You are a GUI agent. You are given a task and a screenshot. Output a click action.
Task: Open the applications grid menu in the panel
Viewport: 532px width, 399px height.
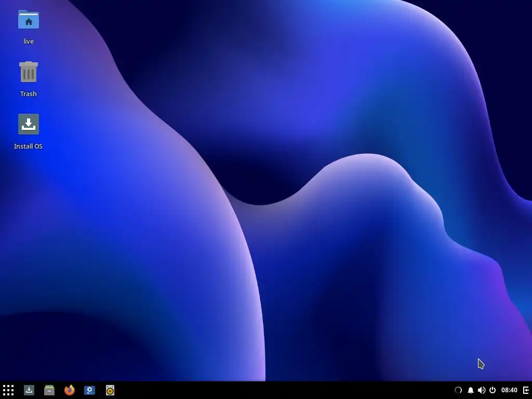click(8, 390)
